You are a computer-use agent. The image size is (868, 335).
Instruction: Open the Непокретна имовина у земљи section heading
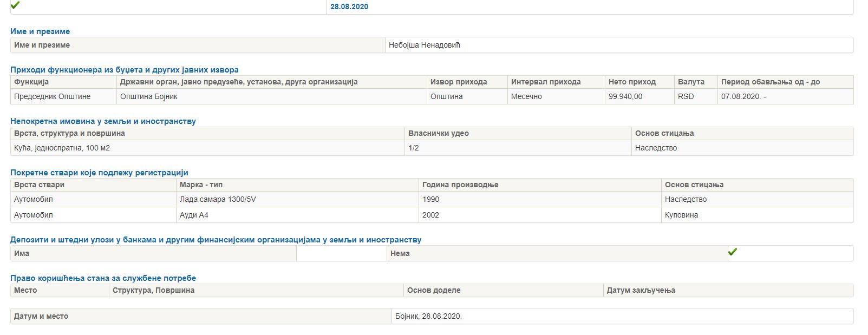(103, 121)
